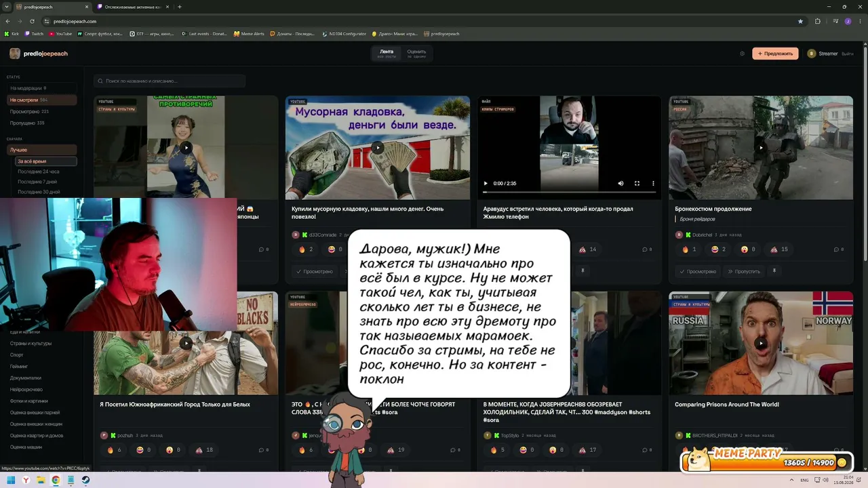The height and width of the screenshot is (488, 868).
Task: Open comments on 'Бронекостюм продолжение' post
Action: pos(839,249)
